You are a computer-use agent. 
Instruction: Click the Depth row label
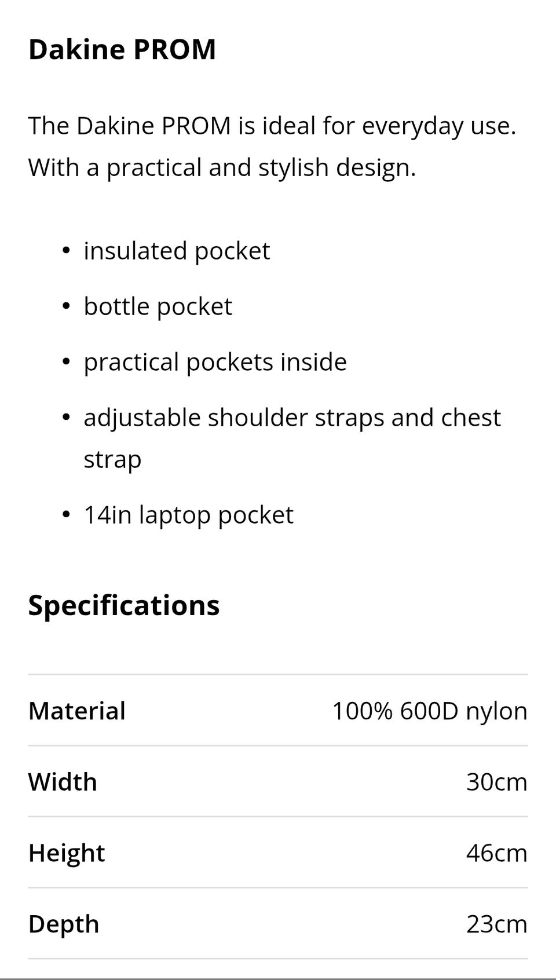click(x=64, y=924)
